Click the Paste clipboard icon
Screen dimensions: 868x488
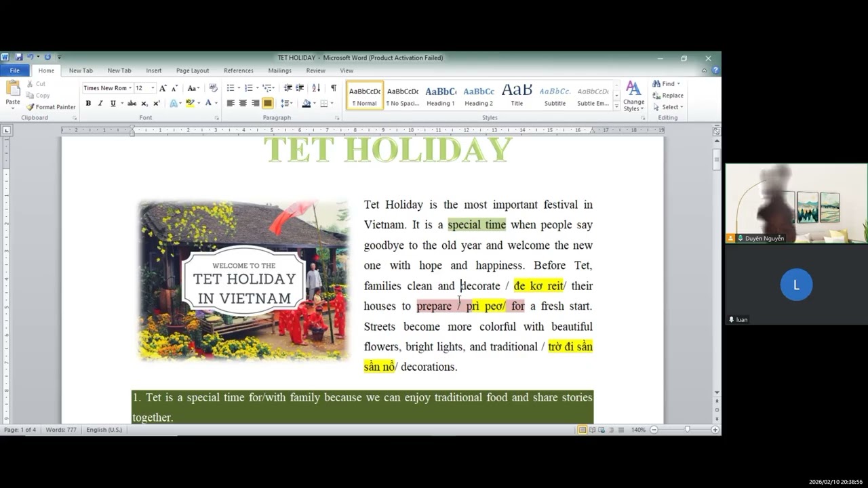coord(13,88)
